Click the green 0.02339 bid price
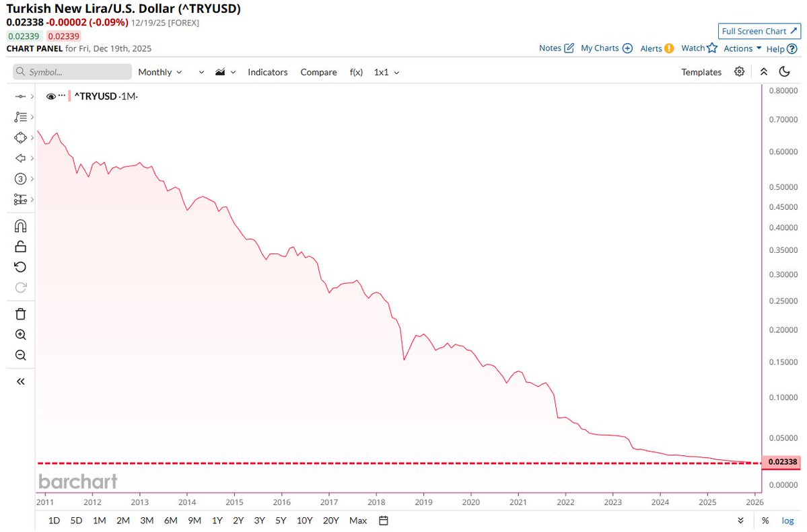 24,36
